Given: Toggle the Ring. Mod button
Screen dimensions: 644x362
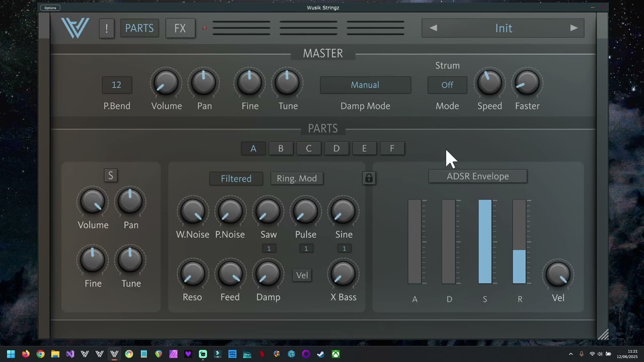Looking at the screenshot, I should coord(297,178).
